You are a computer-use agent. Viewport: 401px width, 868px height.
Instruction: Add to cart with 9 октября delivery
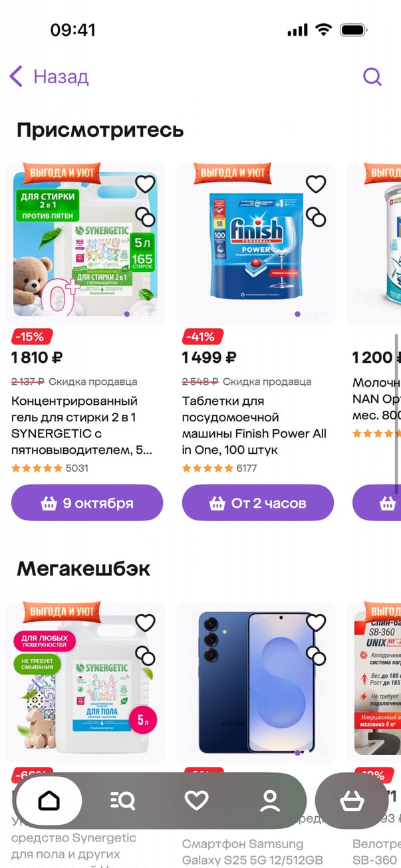pyautogui.click(x=87, y=503)
